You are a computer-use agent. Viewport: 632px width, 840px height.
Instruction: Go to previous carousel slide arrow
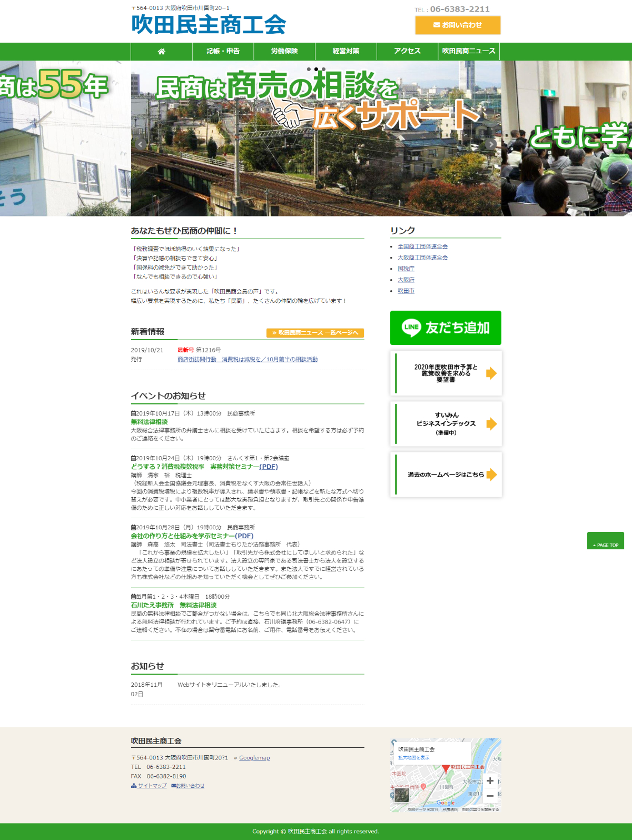point(140,144)
